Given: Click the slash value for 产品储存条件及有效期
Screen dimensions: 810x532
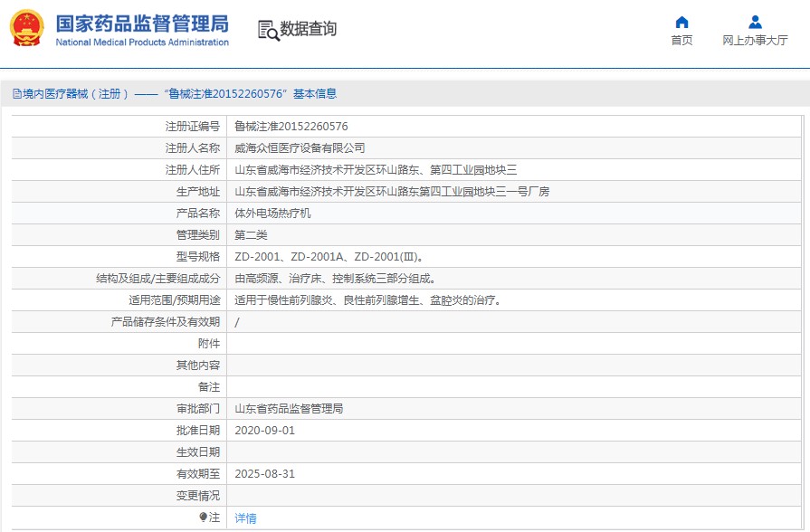Looking at the screenshot, I should [237, 322].
